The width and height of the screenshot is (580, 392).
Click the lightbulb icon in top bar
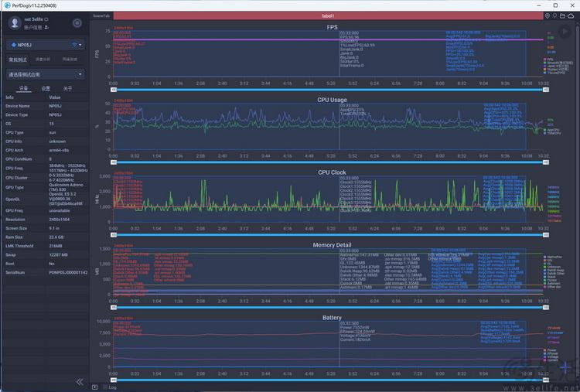pyautogui.click(x=554, y=15)
